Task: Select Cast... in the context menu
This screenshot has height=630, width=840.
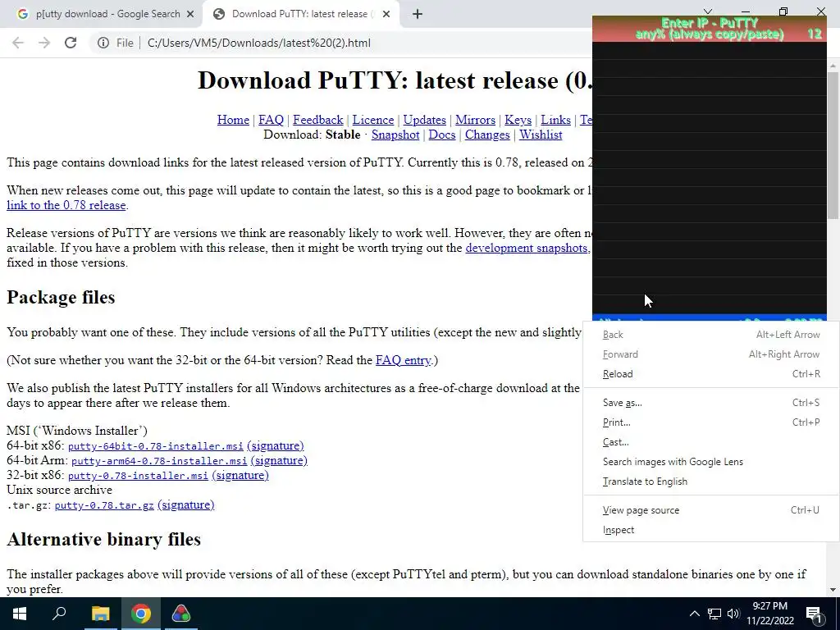Action: coord(711,442)
